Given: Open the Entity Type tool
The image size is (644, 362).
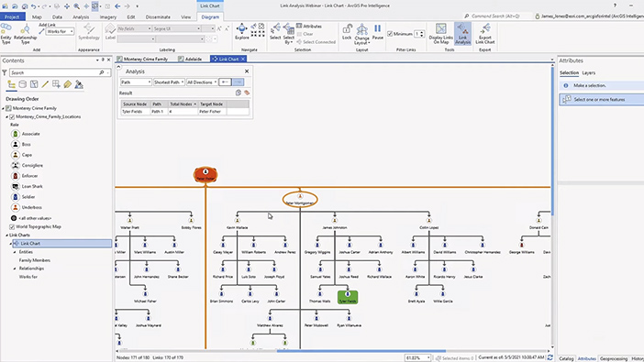Looking at the screenshot, I should point(6,34).
